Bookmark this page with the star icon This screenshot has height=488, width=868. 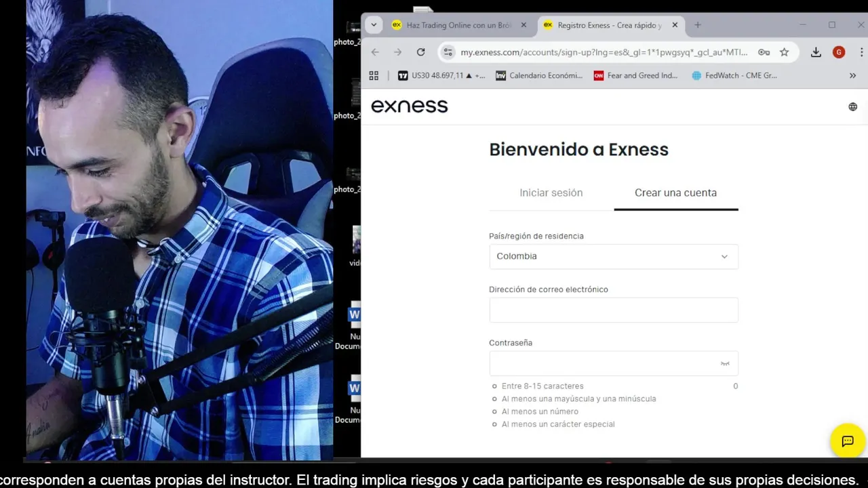tap(784, 52)
